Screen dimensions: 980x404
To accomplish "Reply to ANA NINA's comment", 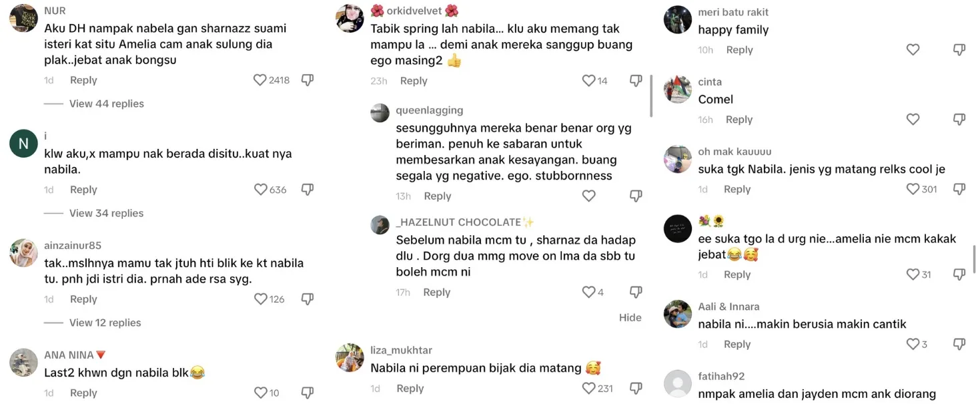I will [83, 393].
